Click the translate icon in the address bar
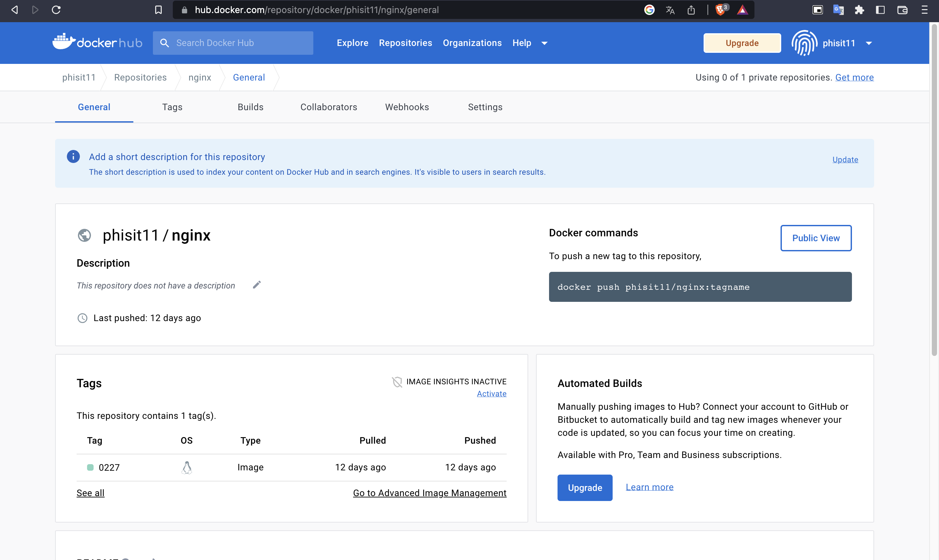Image resolution: width=939 pixels, height=560 pixels. point(670,10)
